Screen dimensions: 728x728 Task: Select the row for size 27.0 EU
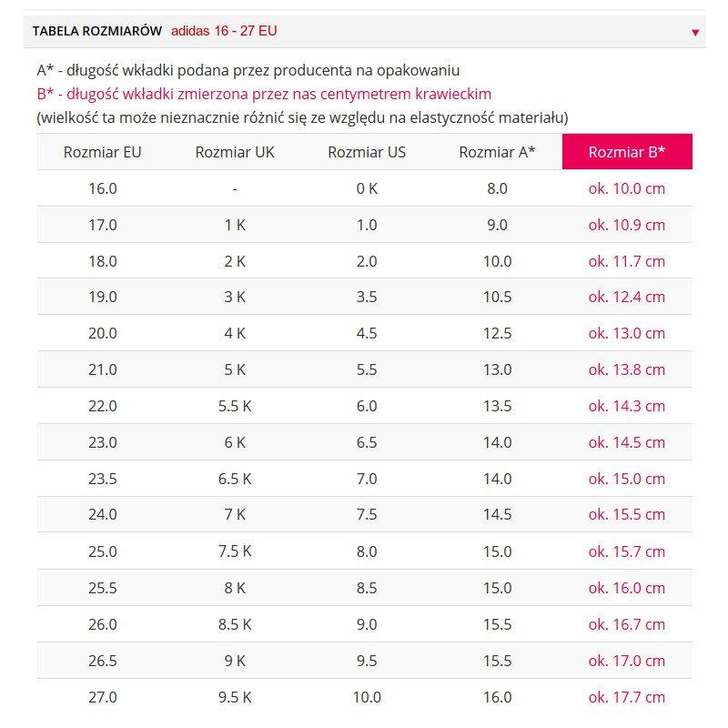click(102, 696)
